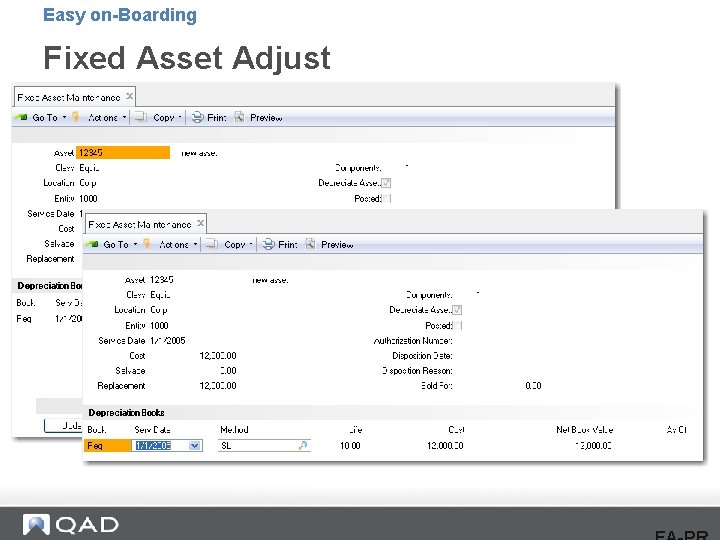Viewport: 720px width, 540px height.
Task: Click the highlighted Feq book cell in front window
Action: [107, 445]
